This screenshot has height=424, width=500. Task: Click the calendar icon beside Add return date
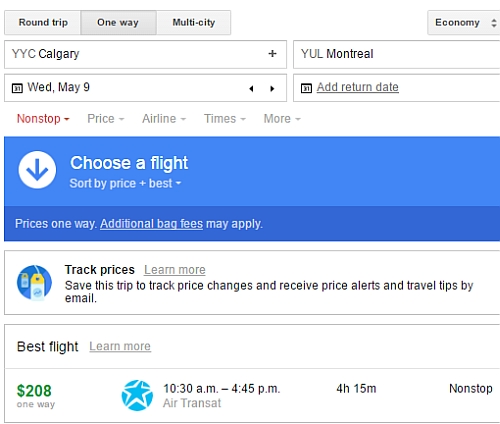pyautogui.click(x=306, y=88)
